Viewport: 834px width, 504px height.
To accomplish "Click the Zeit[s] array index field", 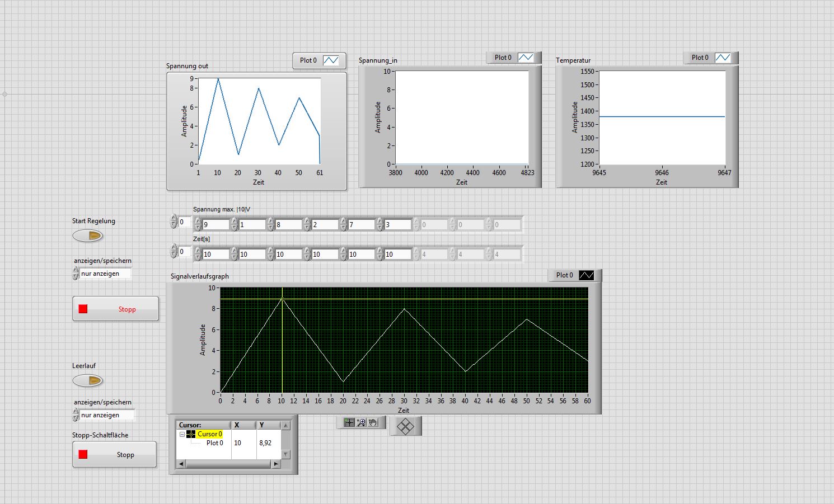I will click(x=184, y=252).
